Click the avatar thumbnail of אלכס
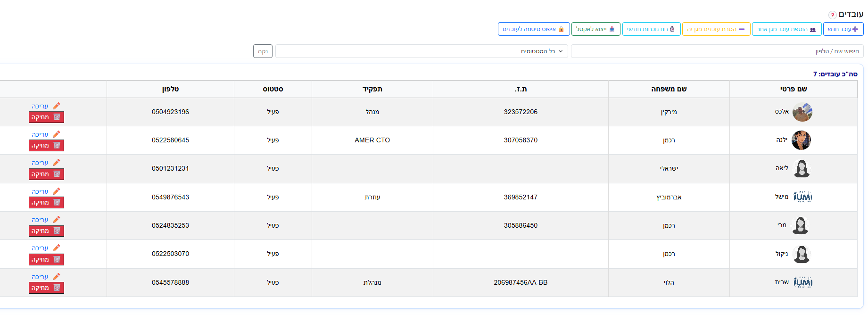 pos(802,112)
